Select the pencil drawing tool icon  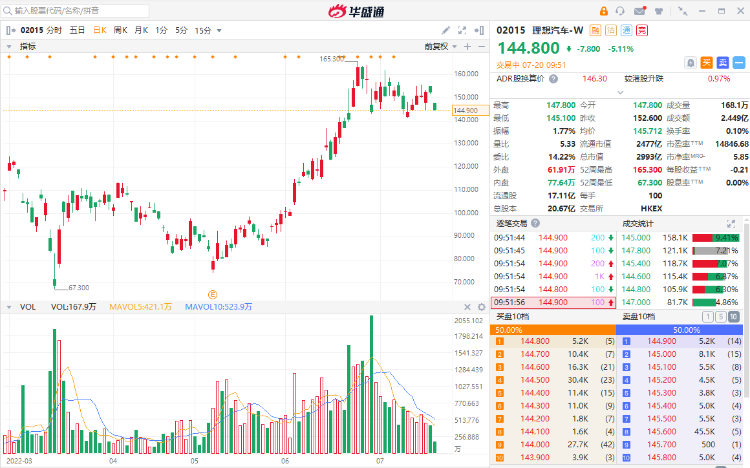(x=445, y=30)
